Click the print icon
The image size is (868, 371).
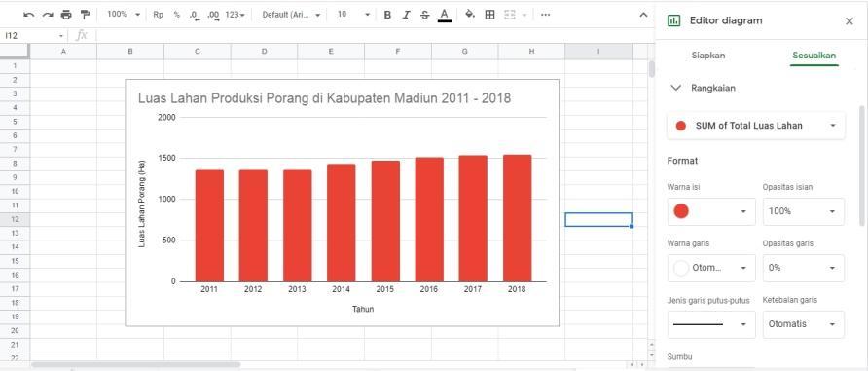[66, 15]
